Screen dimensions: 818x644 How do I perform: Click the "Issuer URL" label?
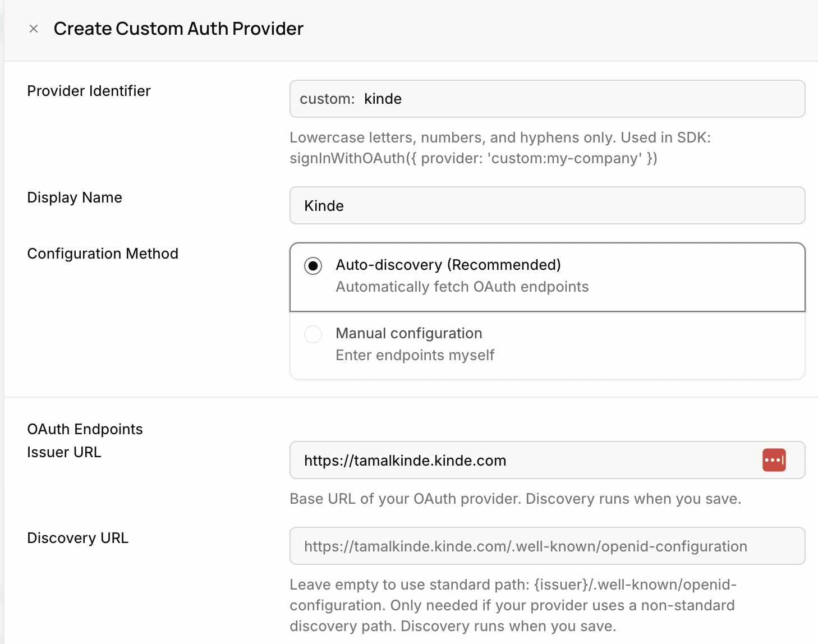64,452
